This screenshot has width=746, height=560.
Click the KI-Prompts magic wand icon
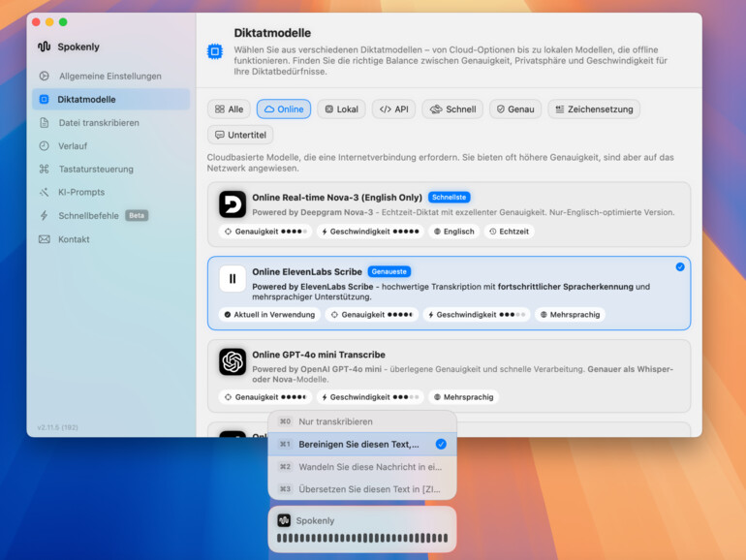click(x=45, y=192)
